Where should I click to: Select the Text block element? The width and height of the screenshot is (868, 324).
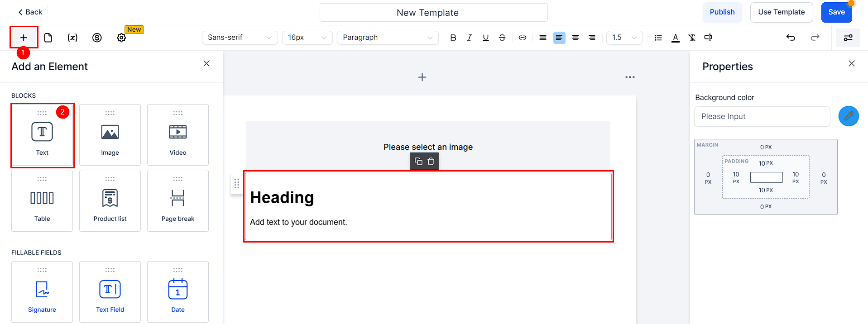(x=42, y=135)
